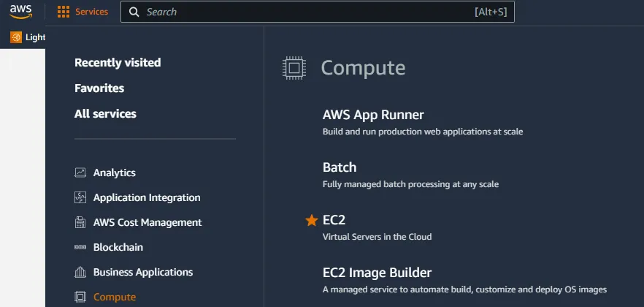
Task: Open the Services menu label
Action: point(91,12)
